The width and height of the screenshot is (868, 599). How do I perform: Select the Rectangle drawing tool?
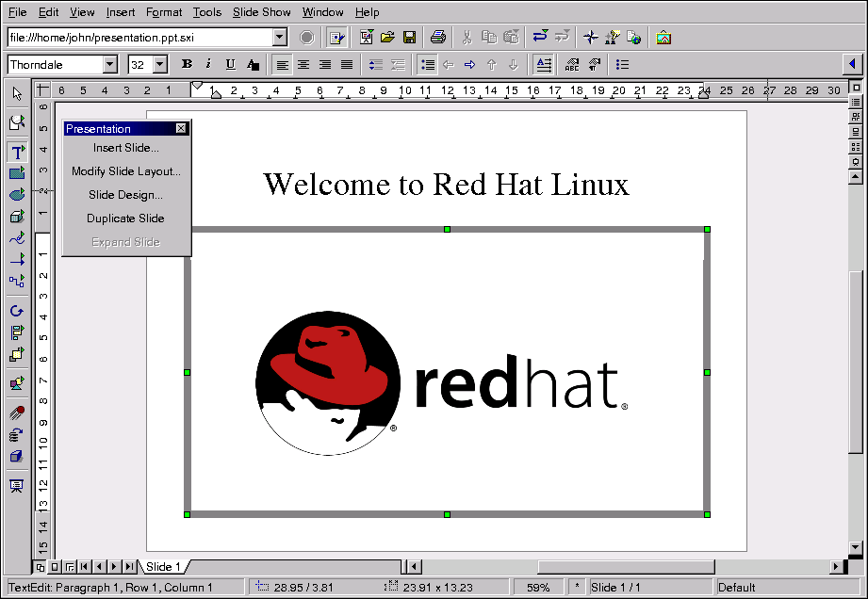[x=17, y=173]
